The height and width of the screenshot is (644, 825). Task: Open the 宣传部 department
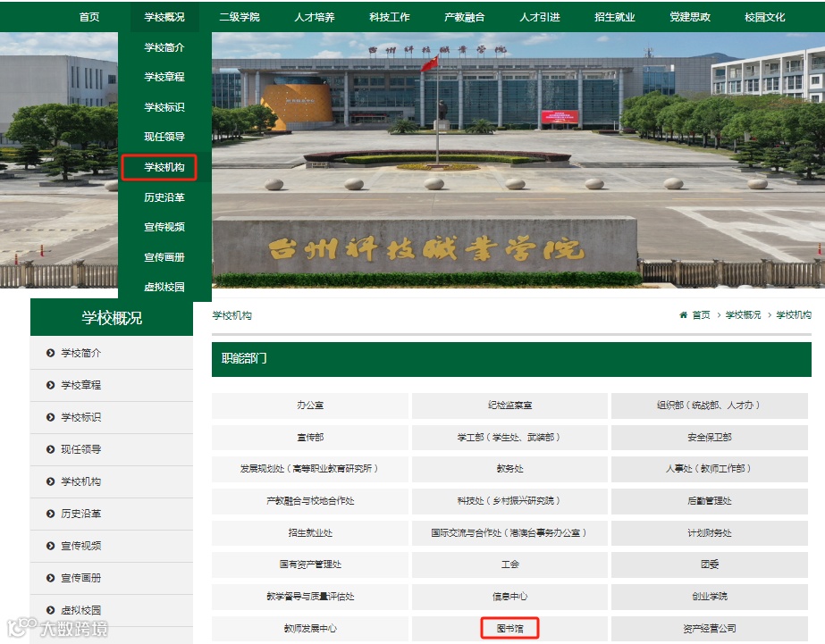tap(310, 438)
